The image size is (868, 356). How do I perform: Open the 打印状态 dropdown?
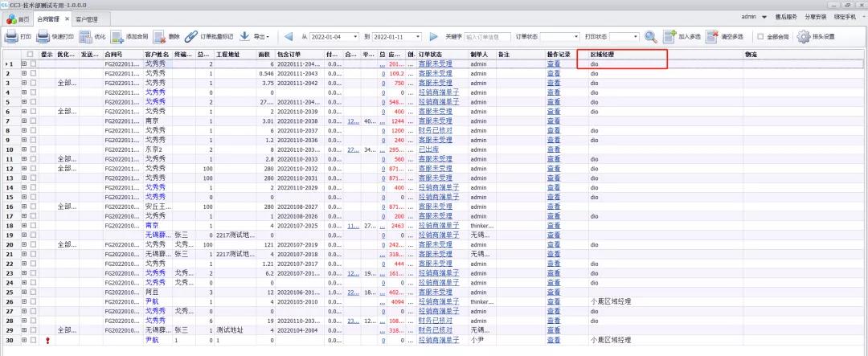point(635,37)
